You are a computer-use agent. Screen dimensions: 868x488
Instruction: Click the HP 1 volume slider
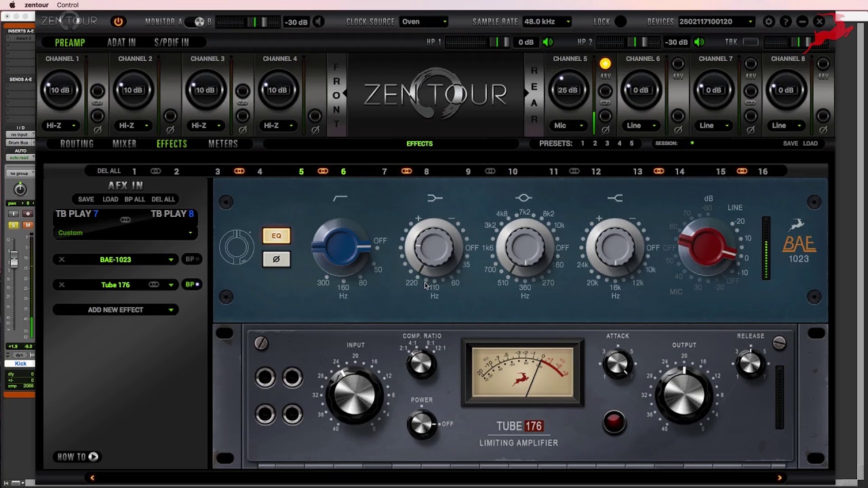click(x=478, y=42)
